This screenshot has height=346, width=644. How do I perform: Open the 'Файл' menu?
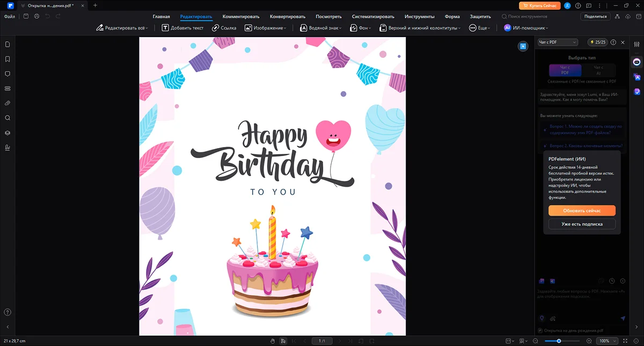(x=10, y=17)
